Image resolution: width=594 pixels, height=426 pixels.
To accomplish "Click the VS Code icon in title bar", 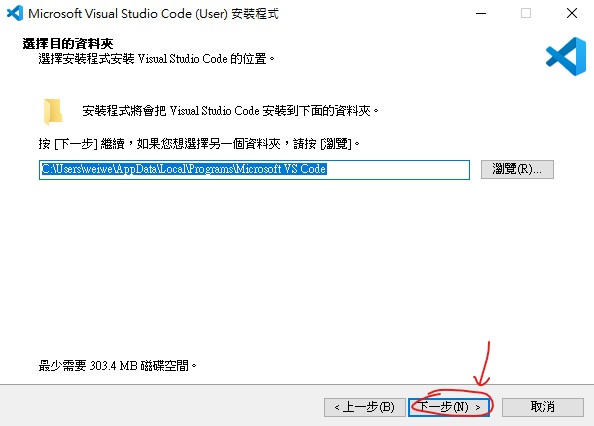I will (15, 13).
